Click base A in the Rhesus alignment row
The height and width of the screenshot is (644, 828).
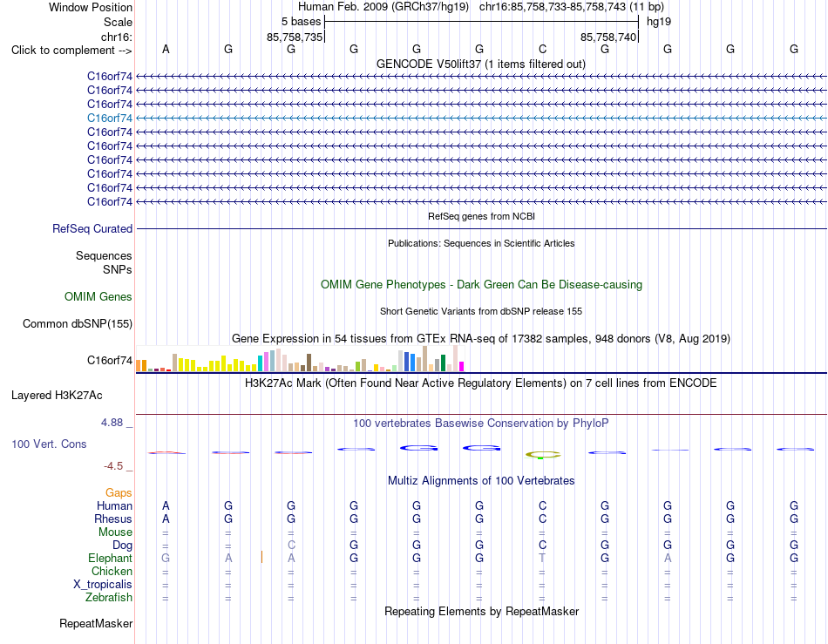(166, 519)
